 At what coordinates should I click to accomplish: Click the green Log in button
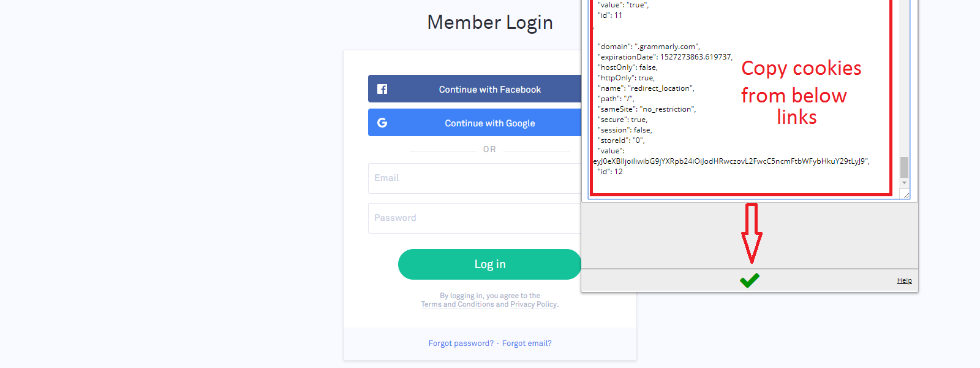pyautogui.click(x=489, y=264)
